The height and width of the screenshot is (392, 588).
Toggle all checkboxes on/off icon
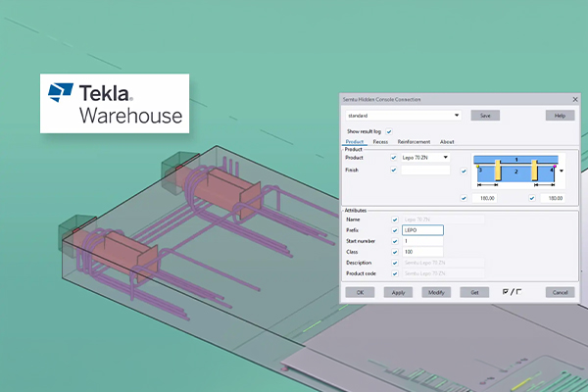coord(510,292)
